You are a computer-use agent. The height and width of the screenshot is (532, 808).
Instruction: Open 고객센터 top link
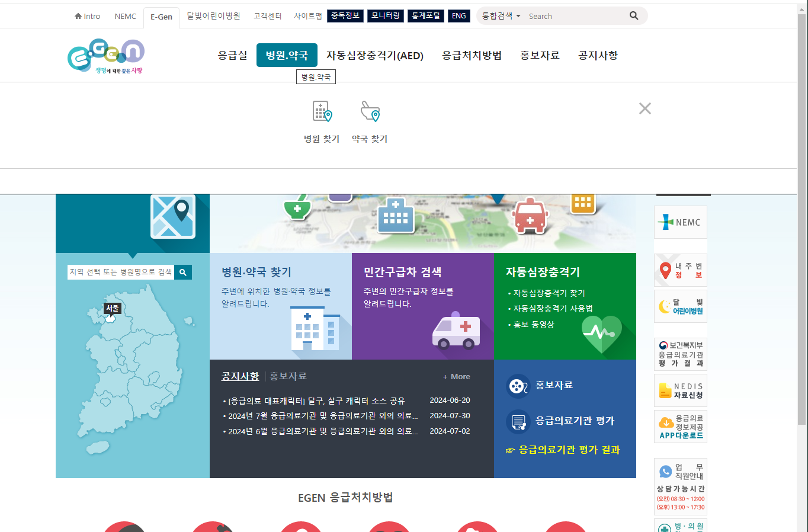(x=268, y=16)
